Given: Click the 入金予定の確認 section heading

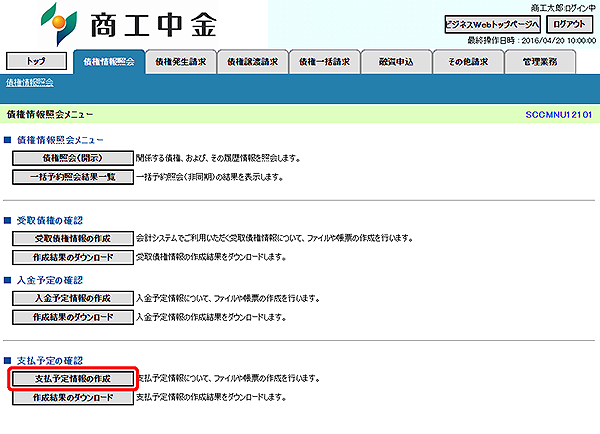Looking at the screenshot, I should click(x=50, y=280).
